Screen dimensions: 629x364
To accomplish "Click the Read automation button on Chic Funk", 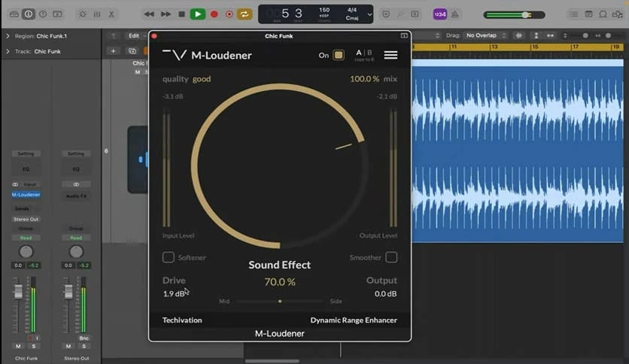I will click(26, 238).
